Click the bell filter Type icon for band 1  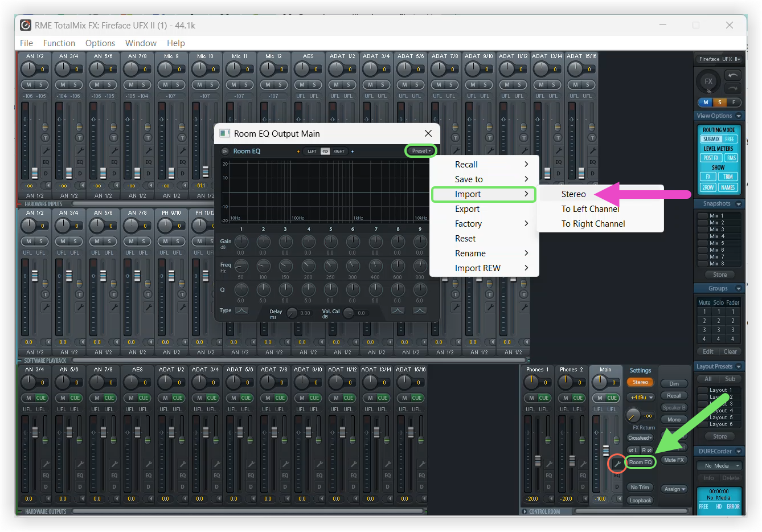tap(241, 310)
